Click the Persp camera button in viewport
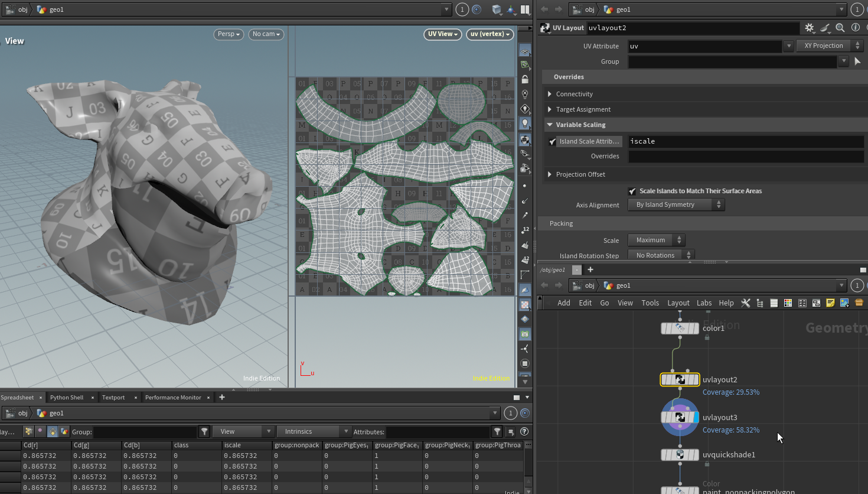868x494 pixels. (x=229, y=34)
